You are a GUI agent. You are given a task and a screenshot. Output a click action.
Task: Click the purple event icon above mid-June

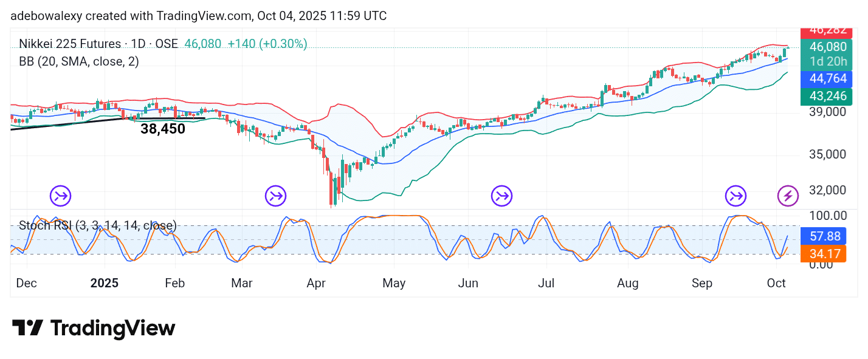pos(502,196)
